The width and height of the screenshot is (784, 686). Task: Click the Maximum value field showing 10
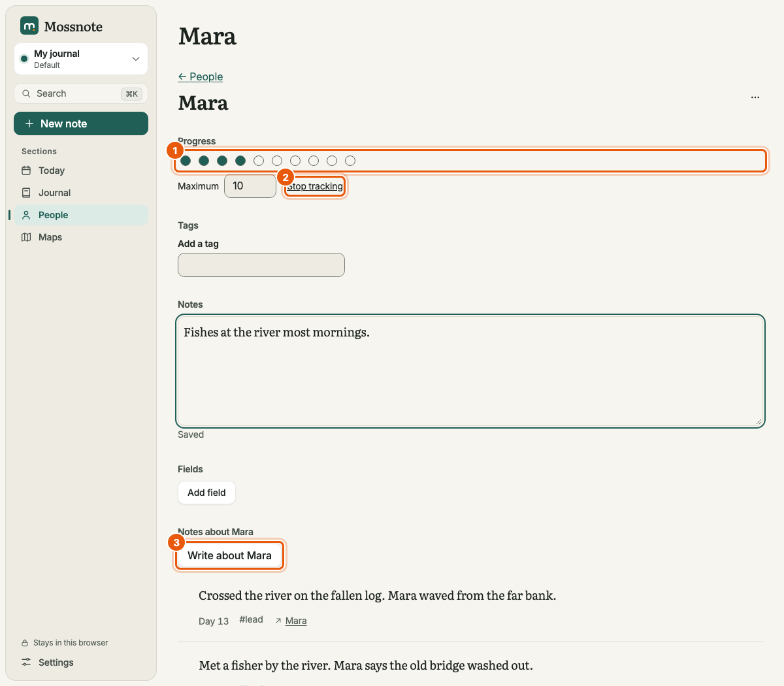coord(250,186)
